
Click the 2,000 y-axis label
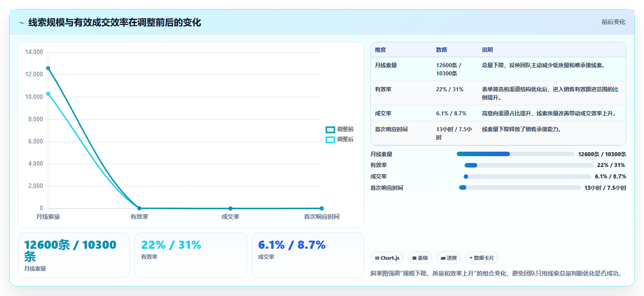coord(35,186)
